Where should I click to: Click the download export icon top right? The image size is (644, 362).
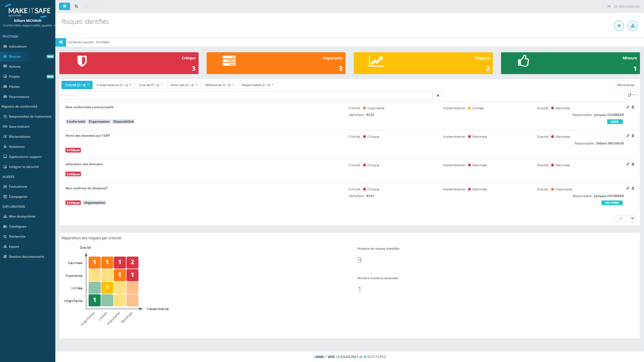[x=633, y=25]
